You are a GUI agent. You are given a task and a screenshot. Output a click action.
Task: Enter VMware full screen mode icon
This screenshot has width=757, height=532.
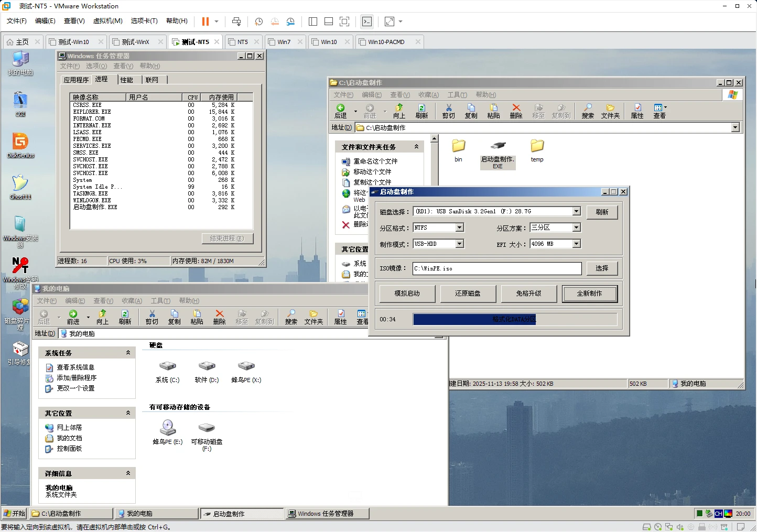click(344, 21)
